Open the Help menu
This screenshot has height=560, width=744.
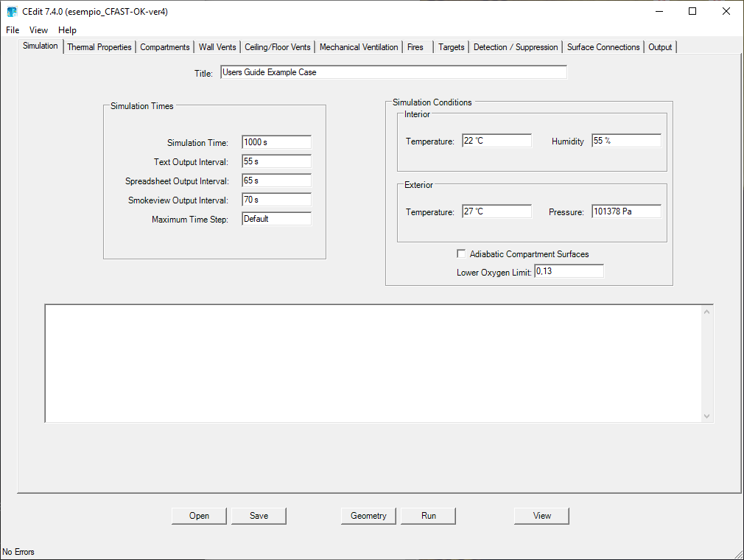pos(67,30)
